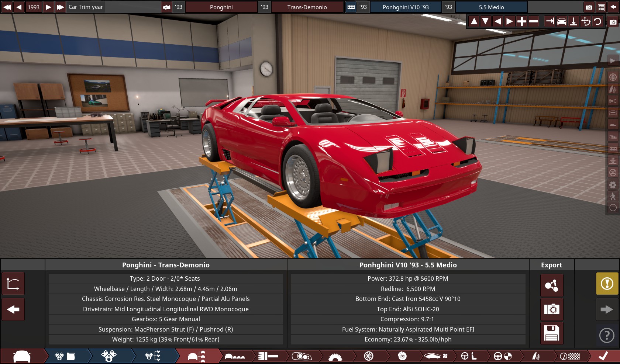This screenshot has width=620, height=364.
Task: Save with the floppy disk button
Action: (552, 333)
